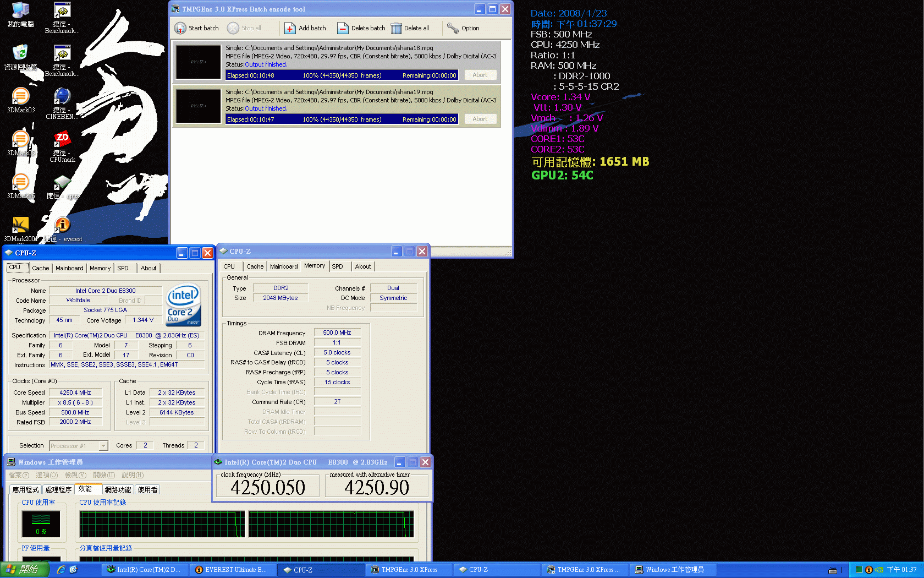Activate Intel(R) Core(TM)2 D... taskbar button
The width and height of the screenshot is (924, 578).
tap(145, 570)
